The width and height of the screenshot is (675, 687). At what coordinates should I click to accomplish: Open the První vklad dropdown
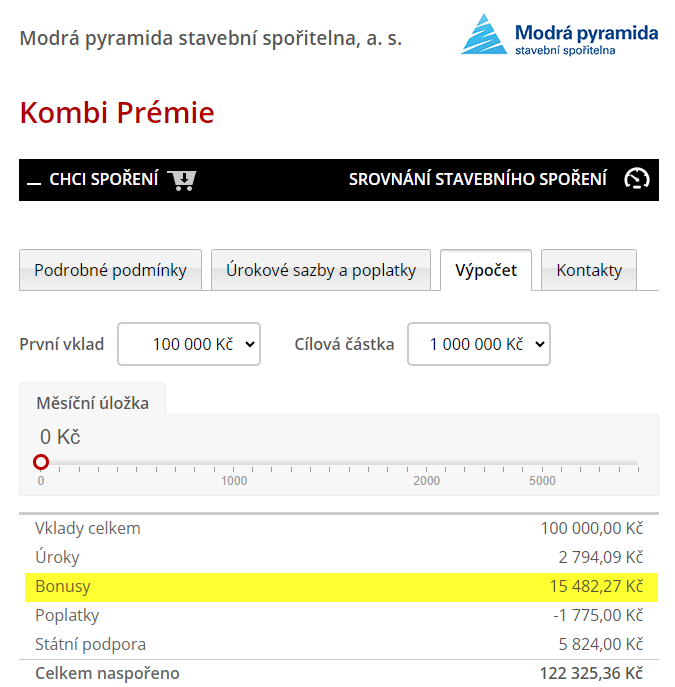(x=189, y=344)
